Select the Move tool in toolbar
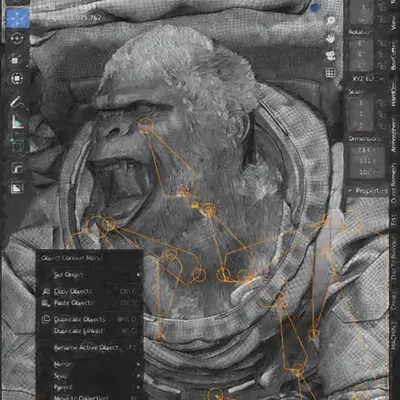400x400 pixels. [17, 18]
